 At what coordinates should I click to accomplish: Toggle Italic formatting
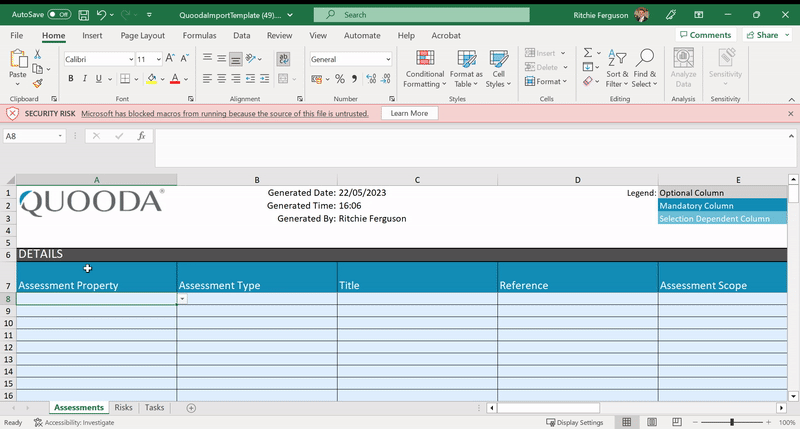[85, 79]
